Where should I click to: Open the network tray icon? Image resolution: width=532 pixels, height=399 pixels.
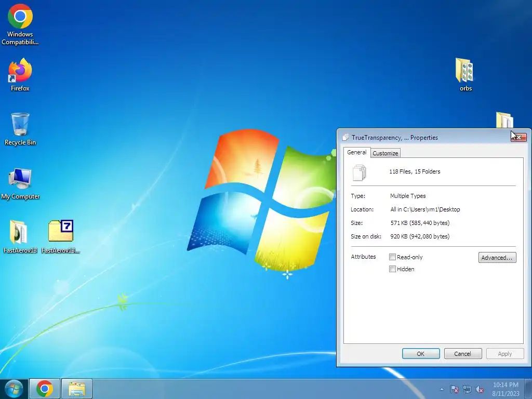click(x=467, y=389)
